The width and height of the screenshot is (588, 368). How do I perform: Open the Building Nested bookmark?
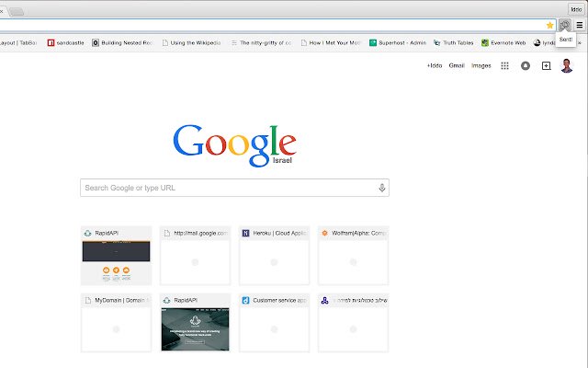122,43
